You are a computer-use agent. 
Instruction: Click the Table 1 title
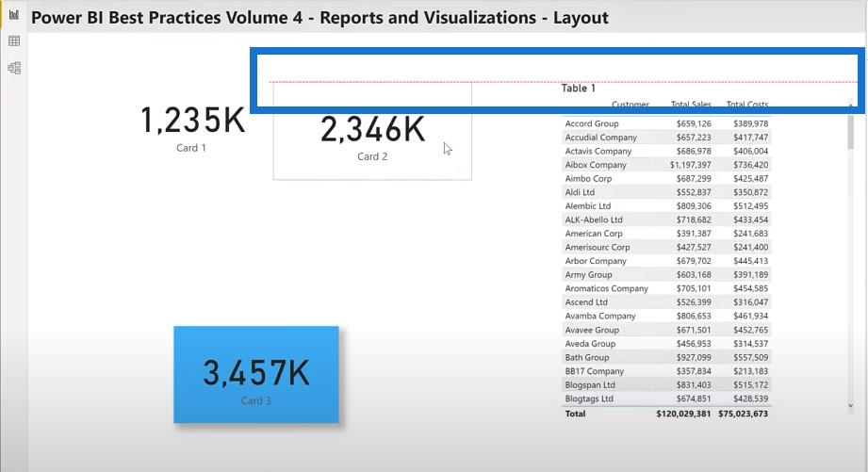pyautogui.click(x=579, y=88)
